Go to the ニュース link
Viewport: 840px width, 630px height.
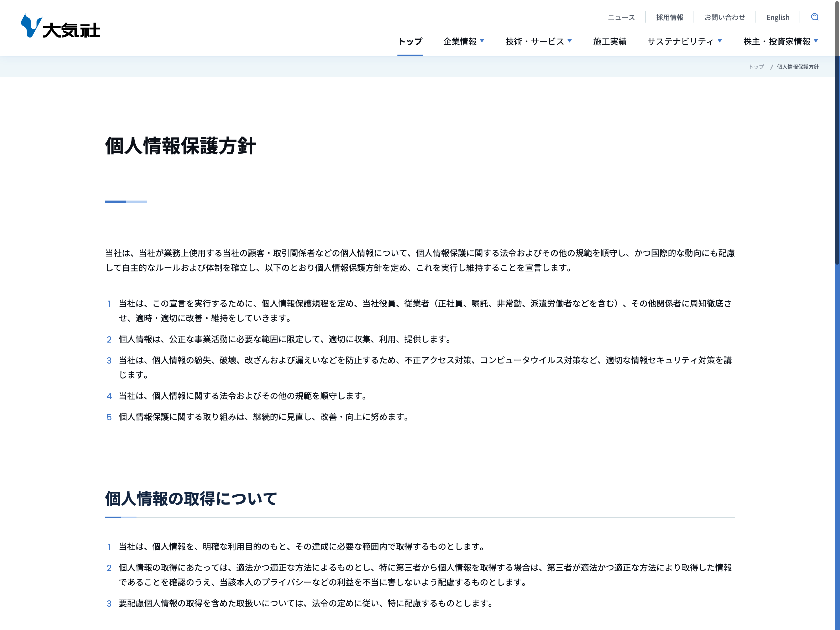click(621, 18)
